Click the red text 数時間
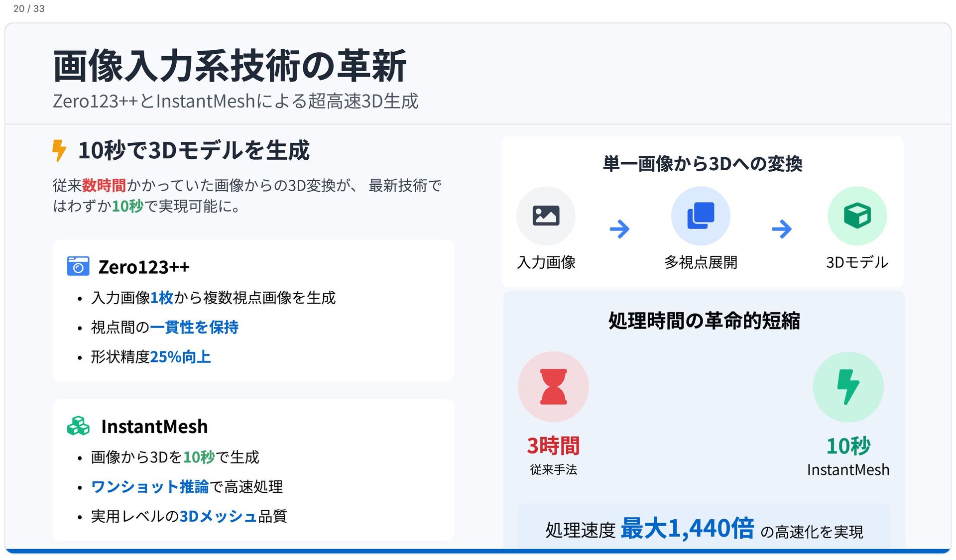This screenshot has width=956, height=560. 104,186
